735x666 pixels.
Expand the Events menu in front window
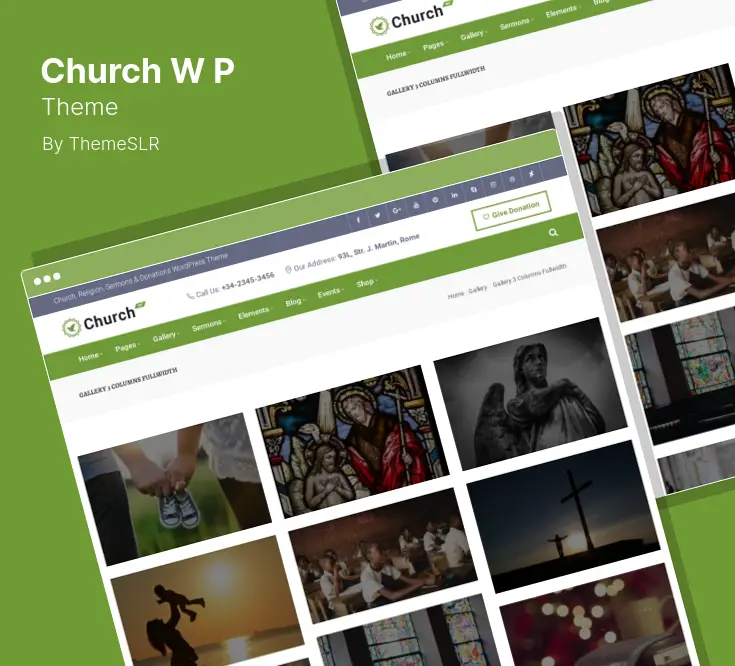pyautogui.click(x=330, y=292)
